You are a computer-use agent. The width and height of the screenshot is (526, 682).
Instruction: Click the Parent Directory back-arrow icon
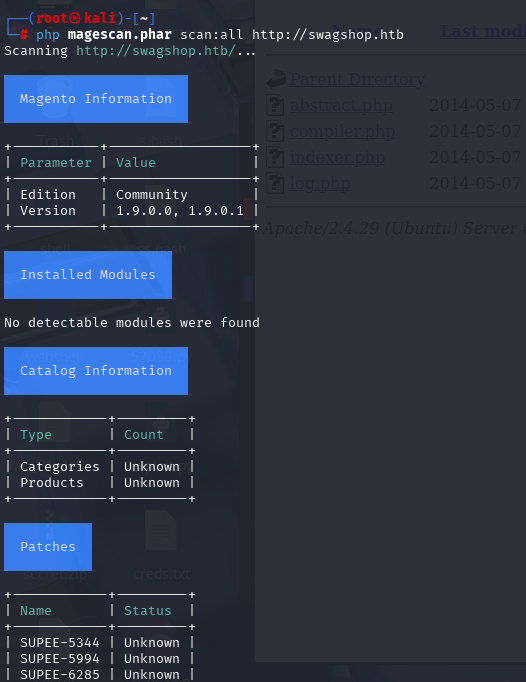click(276, 79)
